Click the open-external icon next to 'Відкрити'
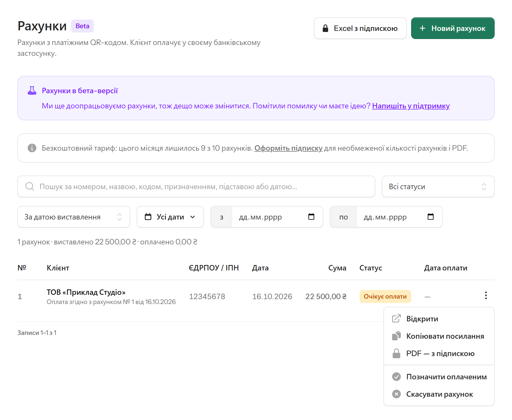The width and height of the screenshot is (512, 420). click(396, 318)
